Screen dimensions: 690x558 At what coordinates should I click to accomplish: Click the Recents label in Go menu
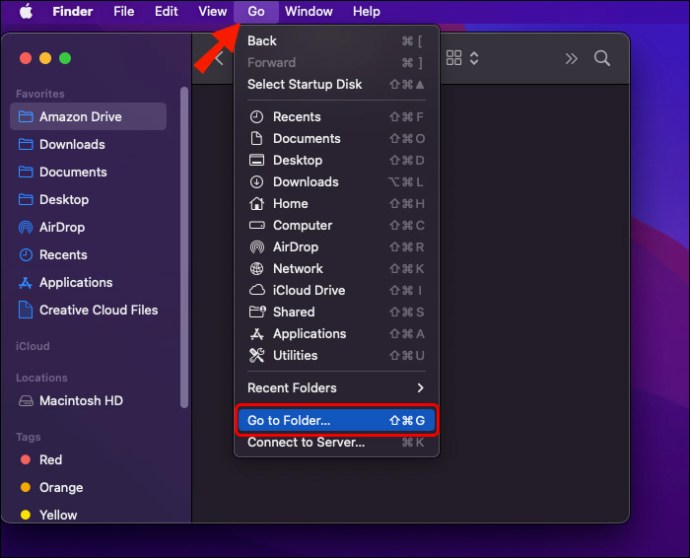coord(297,117)
